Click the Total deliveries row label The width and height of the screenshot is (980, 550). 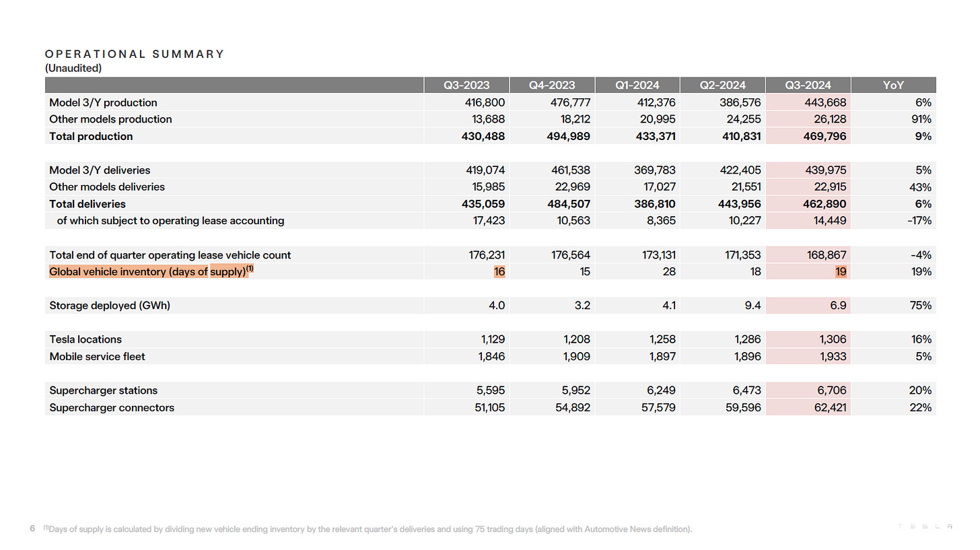[x=87, y=203]
